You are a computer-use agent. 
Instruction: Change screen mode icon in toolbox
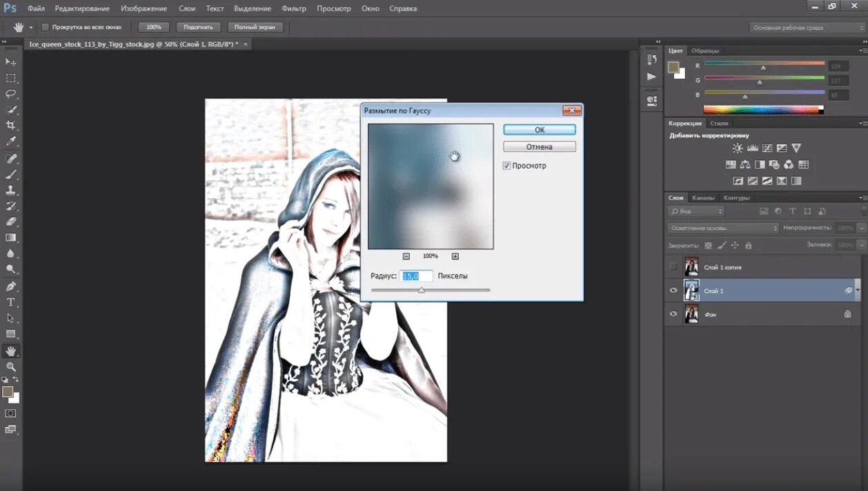click(11, 430)
